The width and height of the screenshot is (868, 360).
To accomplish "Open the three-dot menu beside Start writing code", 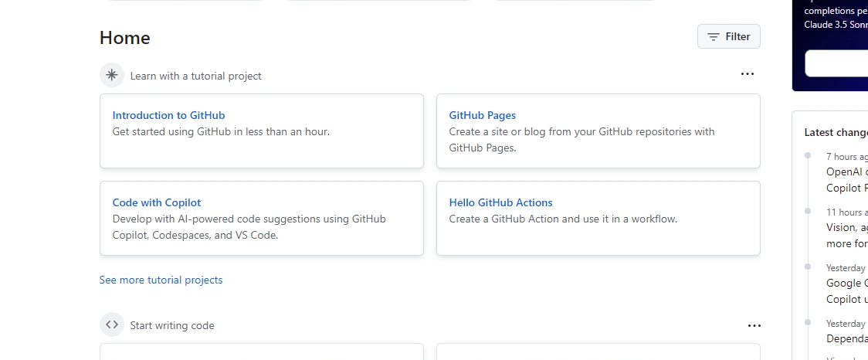I will (x=754, y=326).
